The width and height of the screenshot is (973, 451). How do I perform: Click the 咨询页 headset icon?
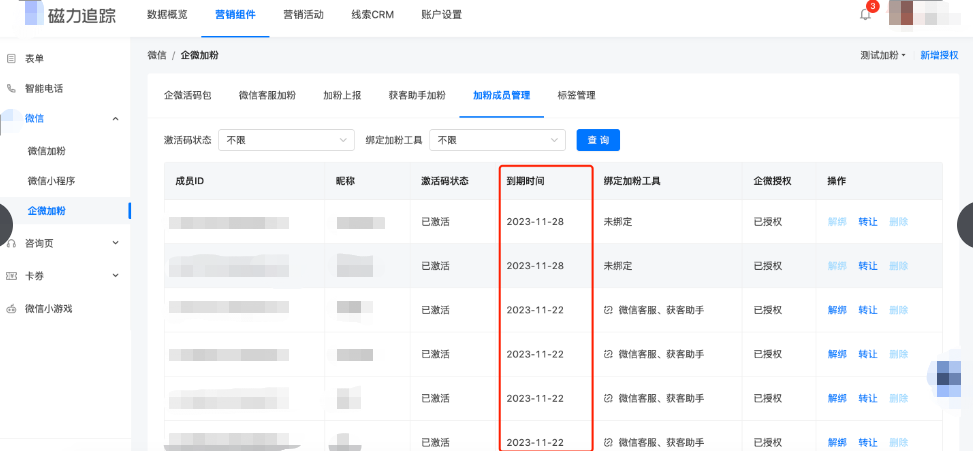pyautogui.click(x=11, y=243)
